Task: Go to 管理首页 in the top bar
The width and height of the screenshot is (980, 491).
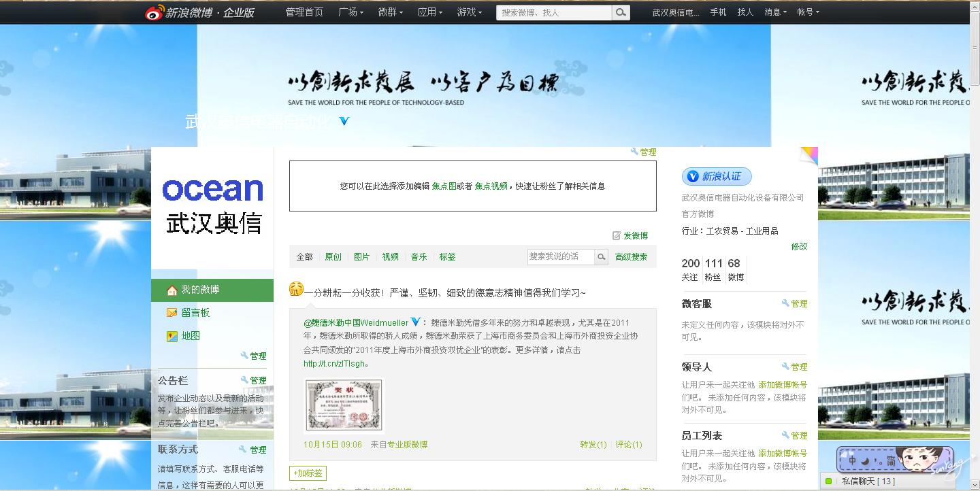Action: pyautogui.click(x=304, y=12)
